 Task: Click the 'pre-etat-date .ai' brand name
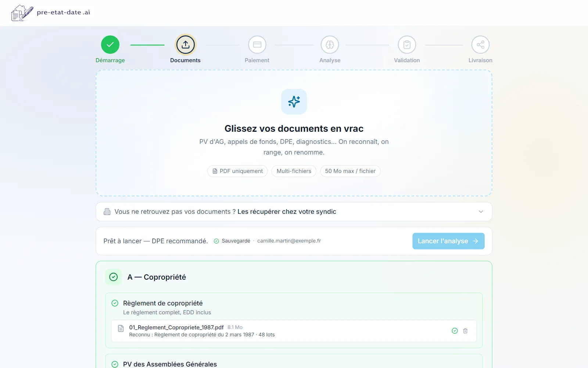pyautogui.click(x=63, y=12)
